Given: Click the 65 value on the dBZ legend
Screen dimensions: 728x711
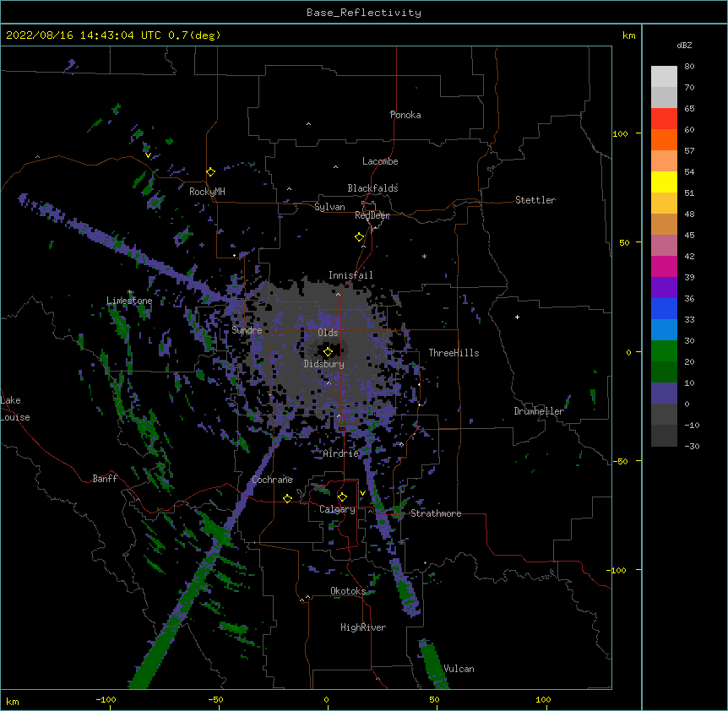Looking at the screenshot, I should (689, 109).
